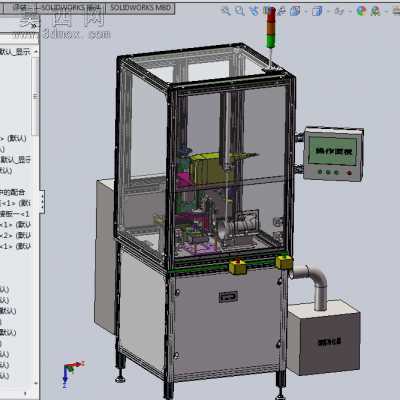This screenshot has height=400, width=400.
Task: Select the 接板一<1 tree row
Action: (x=15, y=214)
